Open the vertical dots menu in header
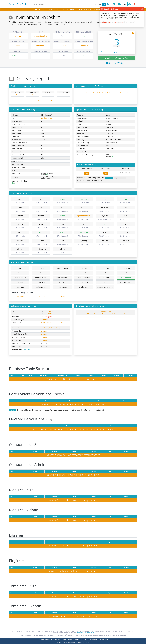This screenshot has width=146, height=644. (x=96, y=4)
